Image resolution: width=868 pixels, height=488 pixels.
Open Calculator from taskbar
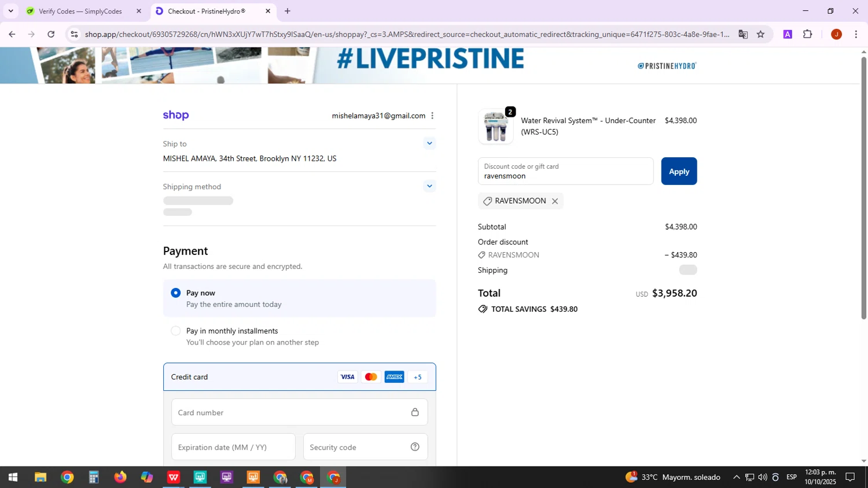(x=94, y=478)
